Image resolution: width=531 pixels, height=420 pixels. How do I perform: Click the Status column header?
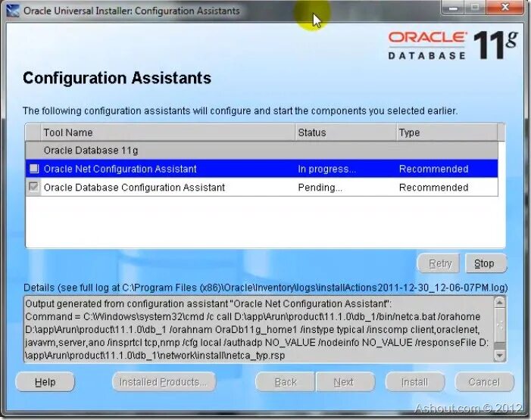point(345,132)
